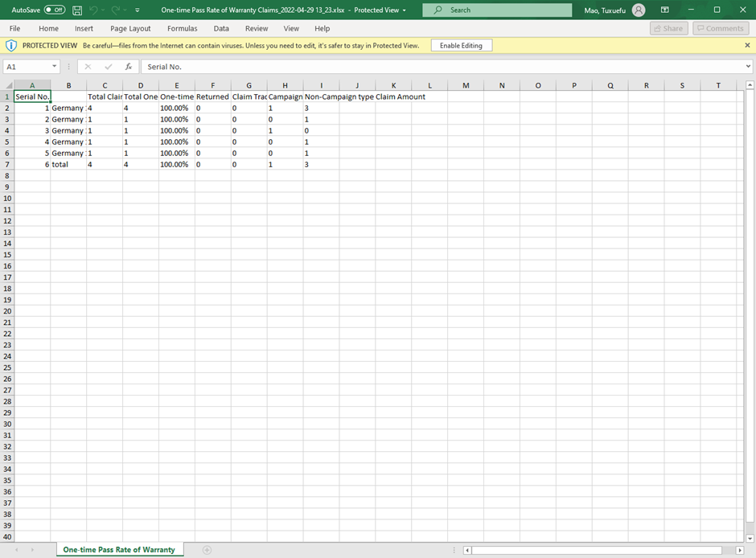This screenshot has height=558, width=756.
Task: Click the Germany cell in row 2
Action: 68,108
